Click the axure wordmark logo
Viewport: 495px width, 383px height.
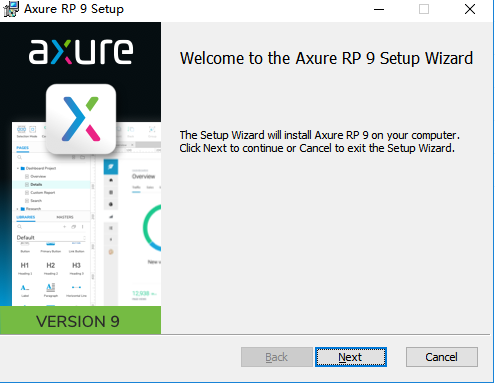click(x=81, y=52)
